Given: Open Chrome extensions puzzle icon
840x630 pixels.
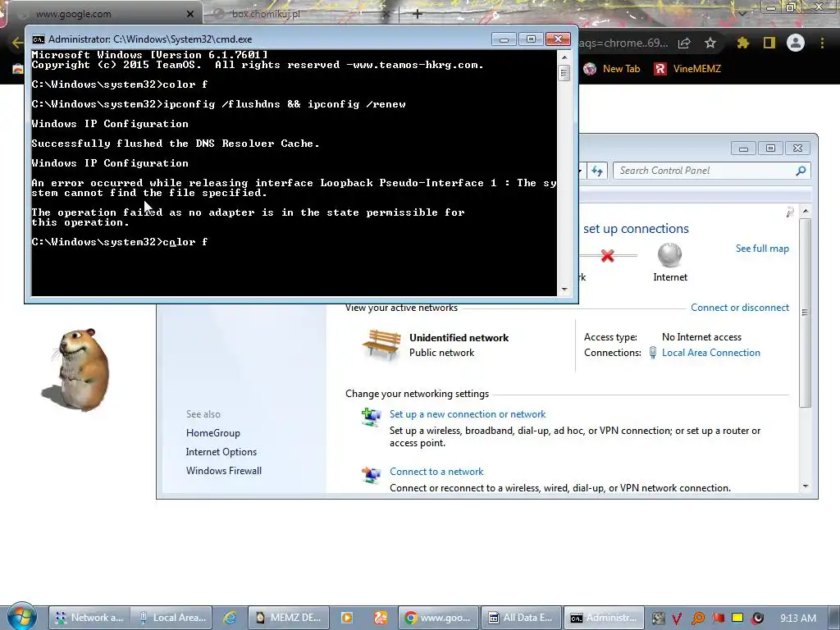Looking at the screenshot, I should pos(742,43).
